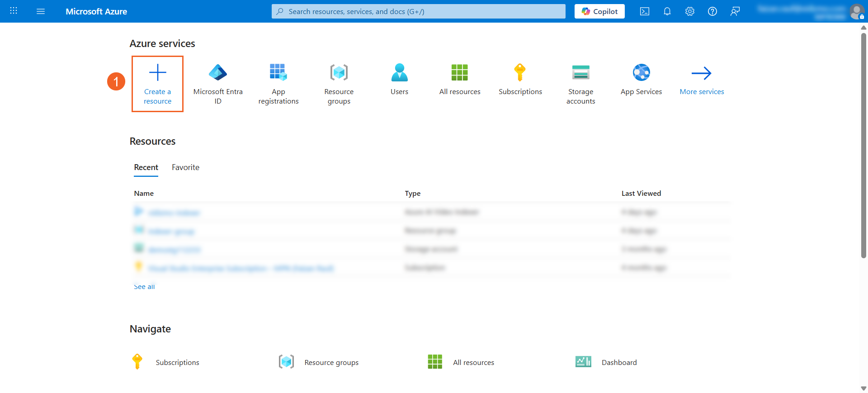Open the Users service icon
Screen dimensions: 868x393
pyautogui.click(x=399, y=73)
